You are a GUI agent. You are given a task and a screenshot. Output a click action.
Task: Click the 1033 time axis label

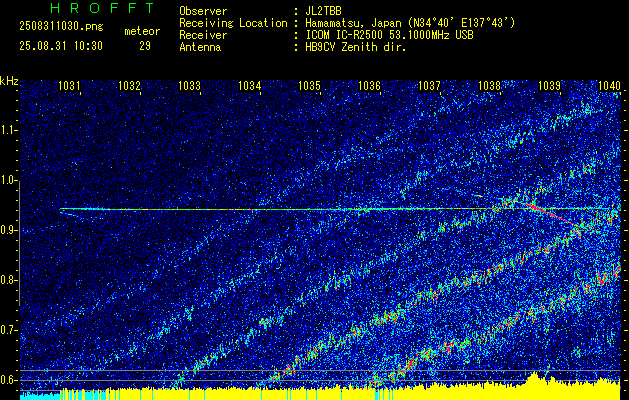tap(189, 85)
